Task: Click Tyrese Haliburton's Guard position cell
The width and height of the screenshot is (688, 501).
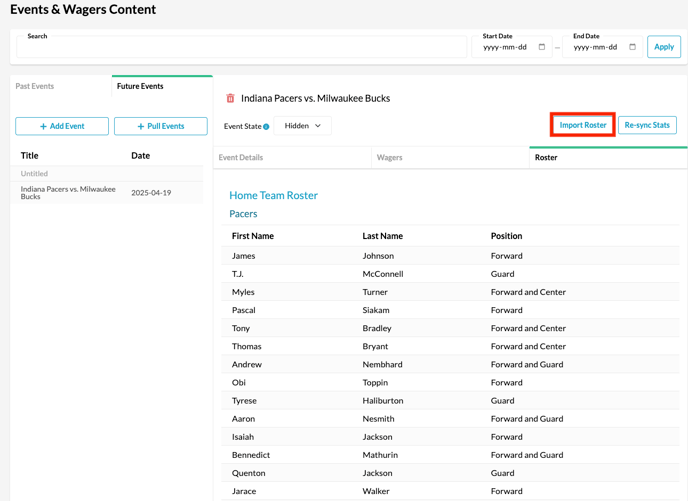Action: pos(502,401)
